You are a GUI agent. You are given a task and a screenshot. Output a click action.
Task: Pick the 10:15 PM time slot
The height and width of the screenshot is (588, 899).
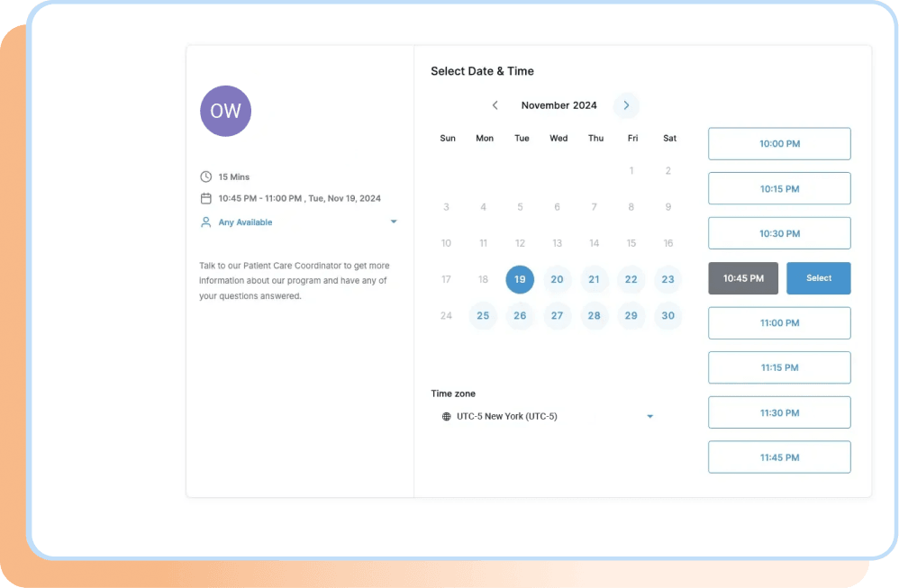[x=778, y=188]
